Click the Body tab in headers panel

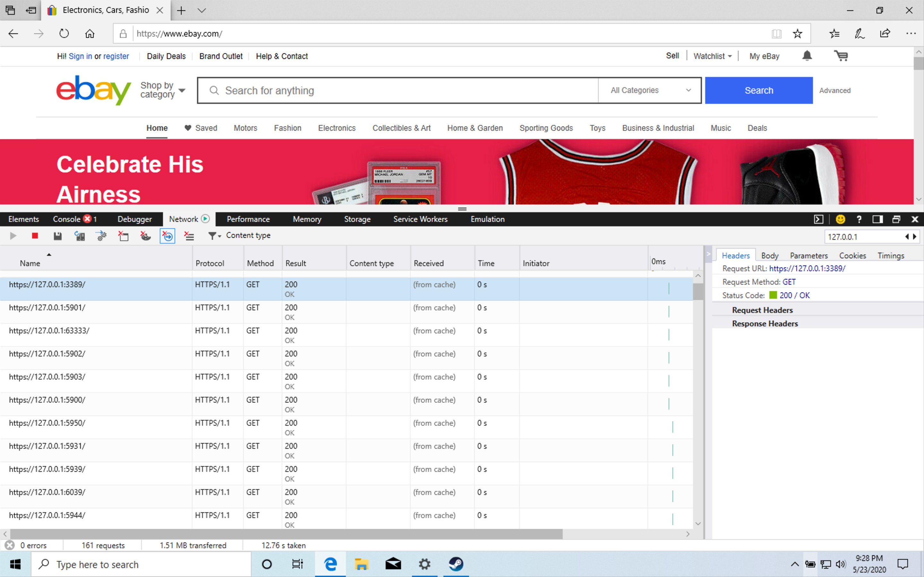coord(769,255)
